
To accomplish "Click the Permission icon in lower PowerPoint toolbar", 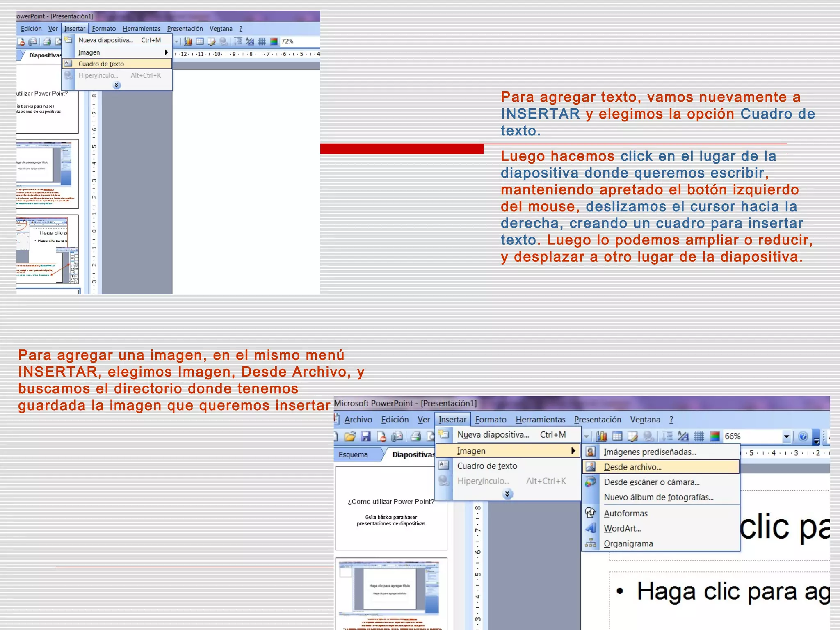I will point(381,436).
